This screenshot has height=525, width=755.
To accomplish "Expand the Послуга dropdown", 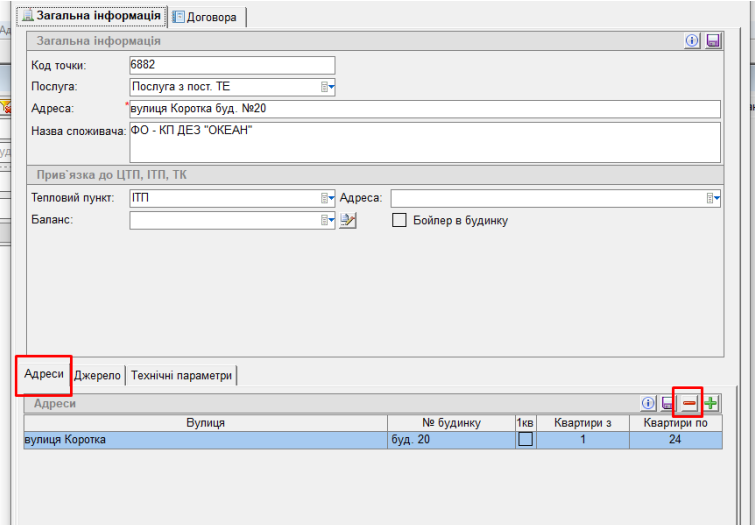I will 327,87.
